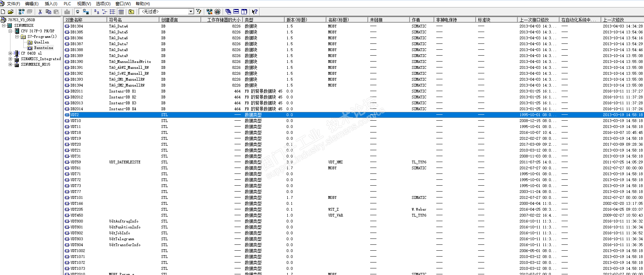Select symbol name UDT_DATENLEISTE
The image size is (644, 275).
[125, 162]
